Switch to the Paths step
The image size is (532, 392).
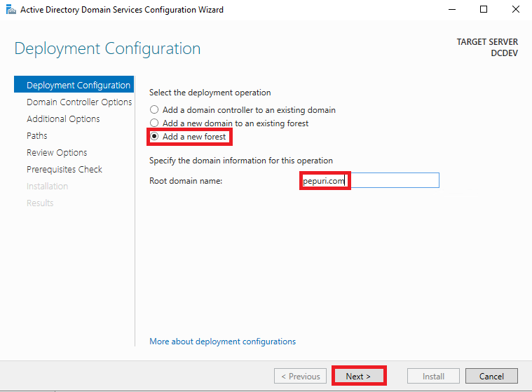(37, 136)
